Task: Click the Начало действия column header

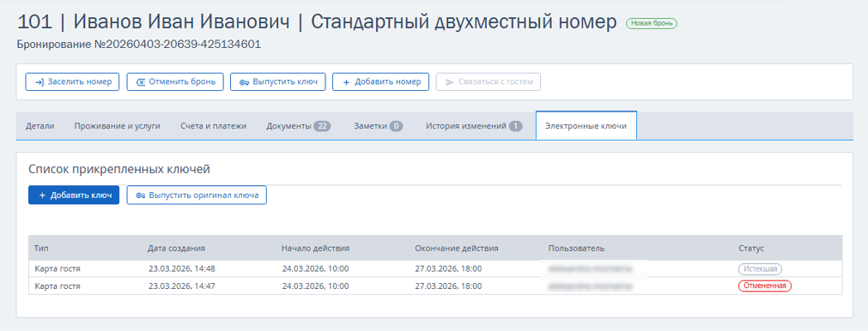Action: (316, 248)
